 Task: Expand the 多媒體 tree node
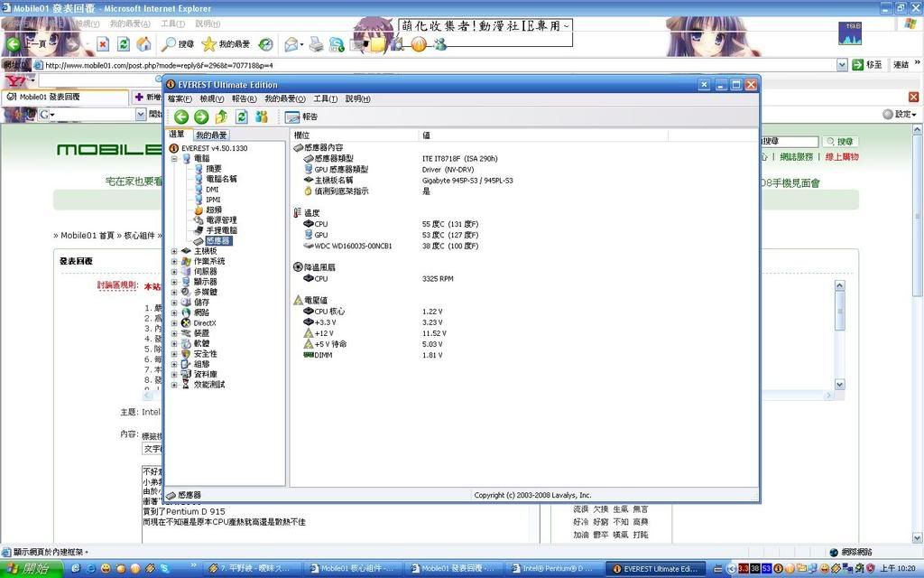(x=174, y=292)
